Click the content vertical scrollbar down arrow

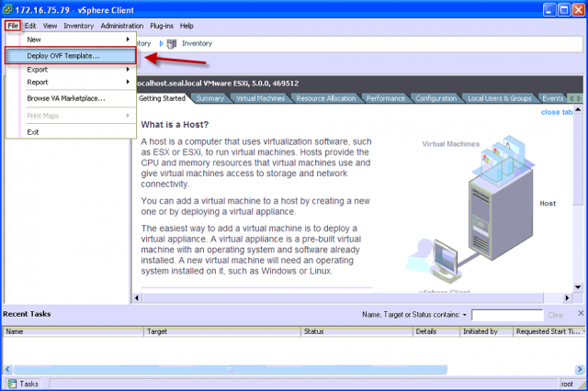(578, 287)
